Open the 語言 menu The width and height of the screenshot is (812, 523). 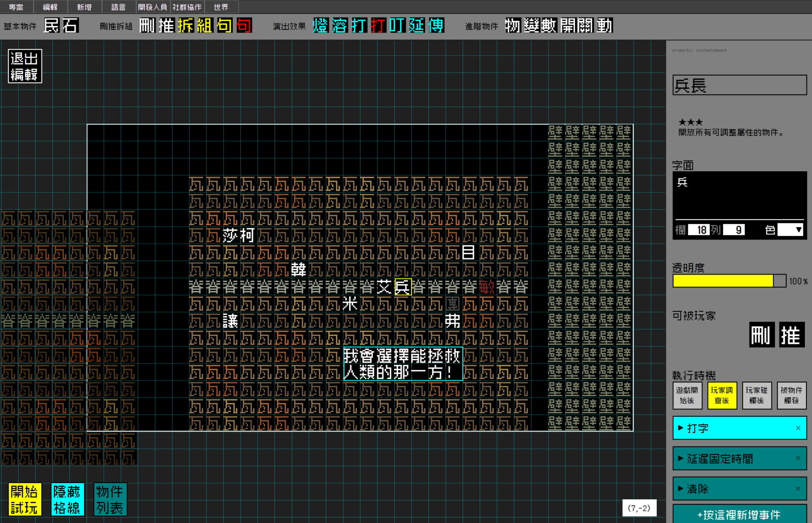(118, 7)
